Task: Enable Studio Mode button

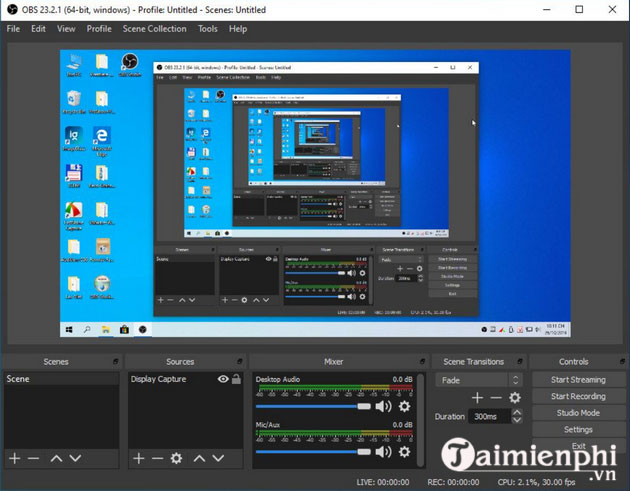Action: [x=579, y=413]
